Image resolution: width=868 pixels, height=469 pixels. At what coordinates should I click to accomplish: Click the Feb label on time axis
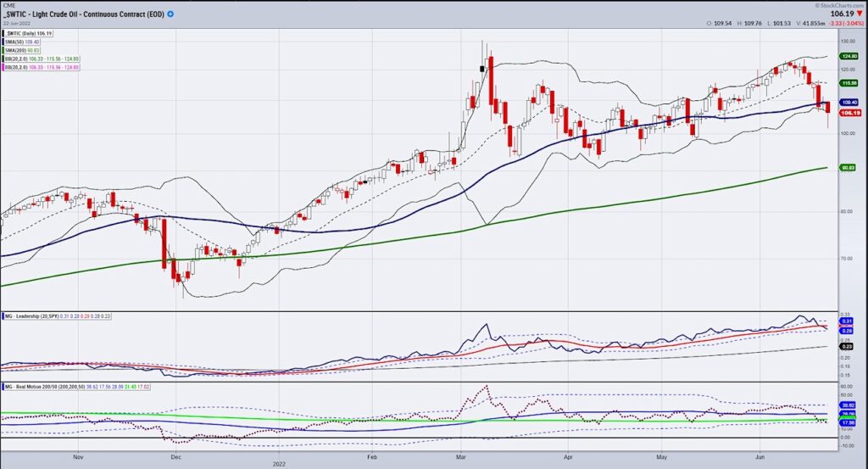click(x=372, y=457)
